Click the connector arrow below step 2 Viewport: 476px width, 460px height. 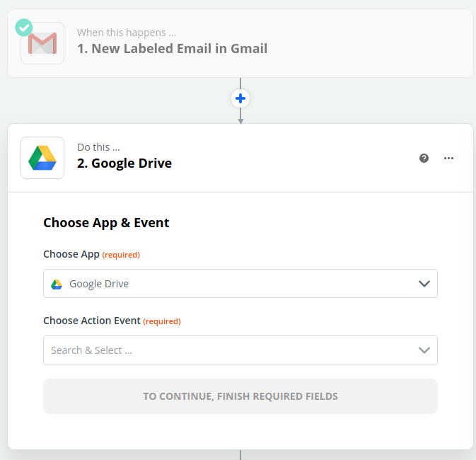(x=240, y=455)
